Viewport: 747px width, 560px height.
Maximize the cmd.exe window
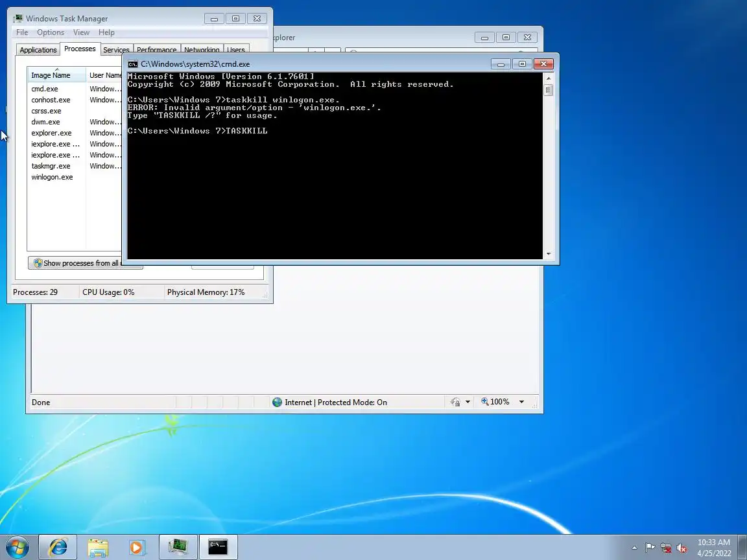(522, 64)
